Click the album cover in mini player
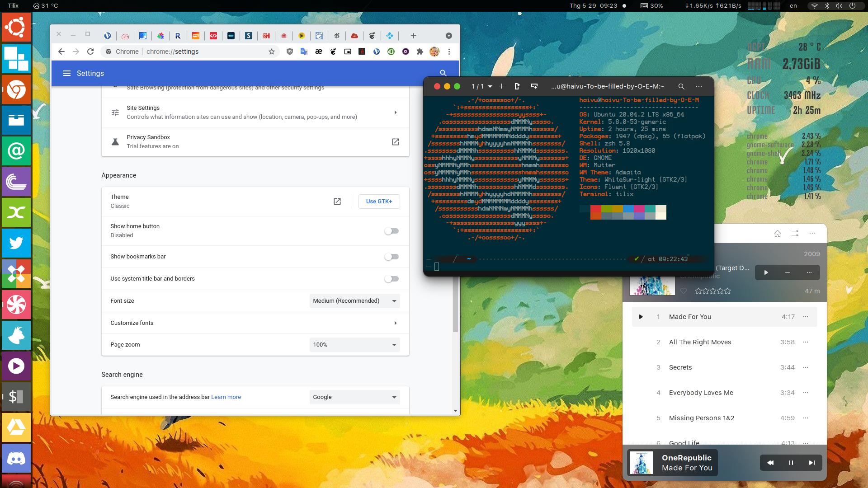The width and height of the screenshot is (868, 488). pos(642,463)
